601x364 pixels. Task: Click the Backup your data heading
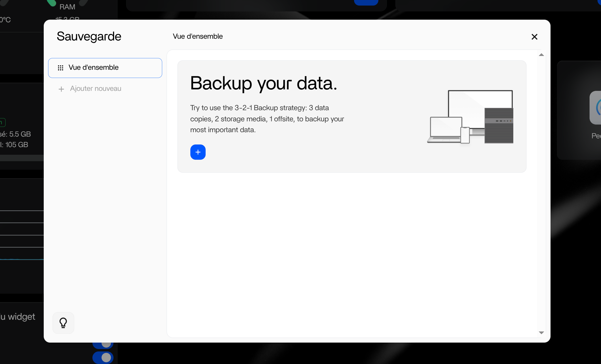263,83
